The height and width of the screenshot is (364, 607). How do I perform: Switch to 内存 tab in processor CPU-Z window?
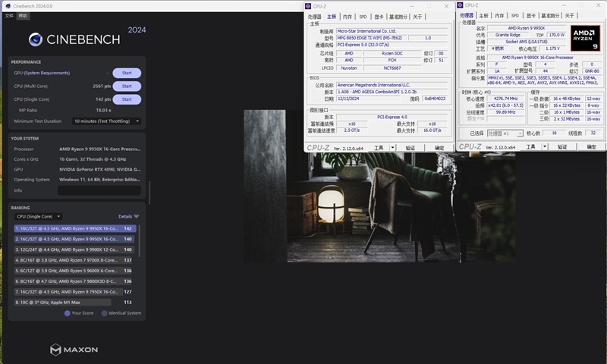tap(499, 15)
